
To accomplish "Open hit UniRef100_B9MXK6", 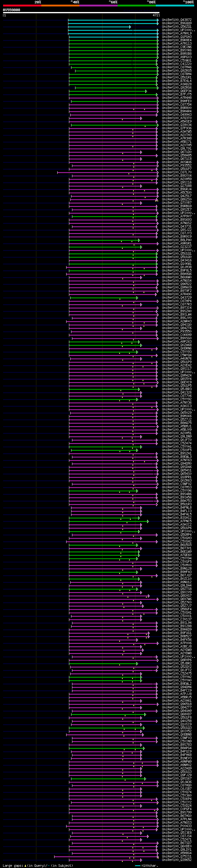I will coord(177,416).
